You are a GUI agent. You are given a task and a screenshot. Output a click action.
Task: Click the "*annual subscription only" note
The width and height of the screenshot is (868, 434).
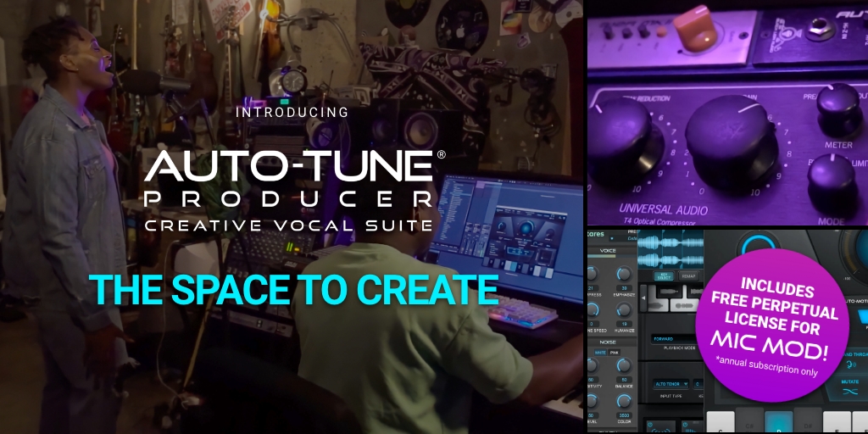[x=767, y=365]
